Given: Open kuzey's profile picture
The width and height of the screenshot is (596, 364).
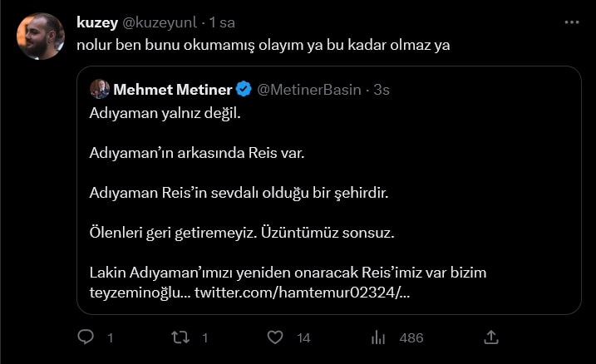Looking at the screenshot, I should click(x=40, y=36).
